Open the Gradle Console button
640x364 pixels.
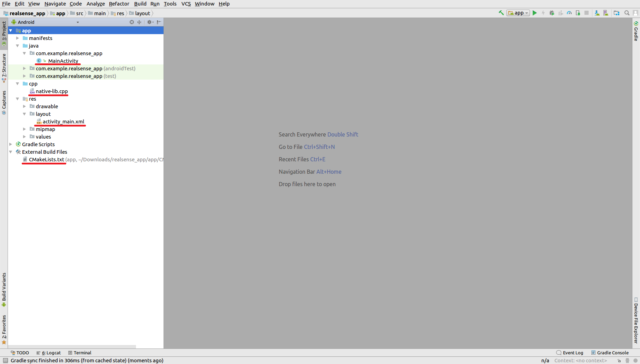click(610, 353)
